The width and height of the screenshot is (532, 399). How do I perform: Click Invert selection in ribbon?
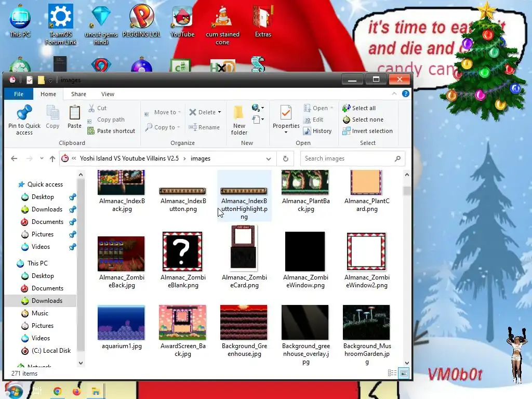367,131
